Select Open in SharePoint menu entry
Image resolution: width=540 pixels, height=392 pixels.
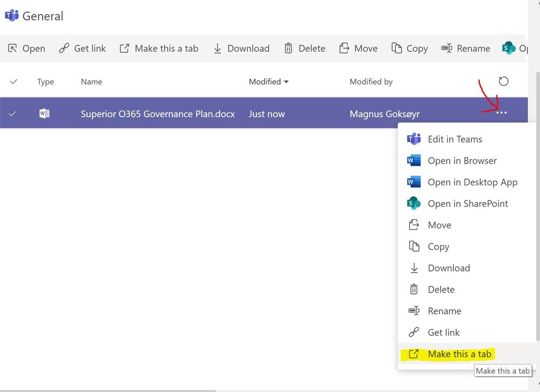click(466, 204)
